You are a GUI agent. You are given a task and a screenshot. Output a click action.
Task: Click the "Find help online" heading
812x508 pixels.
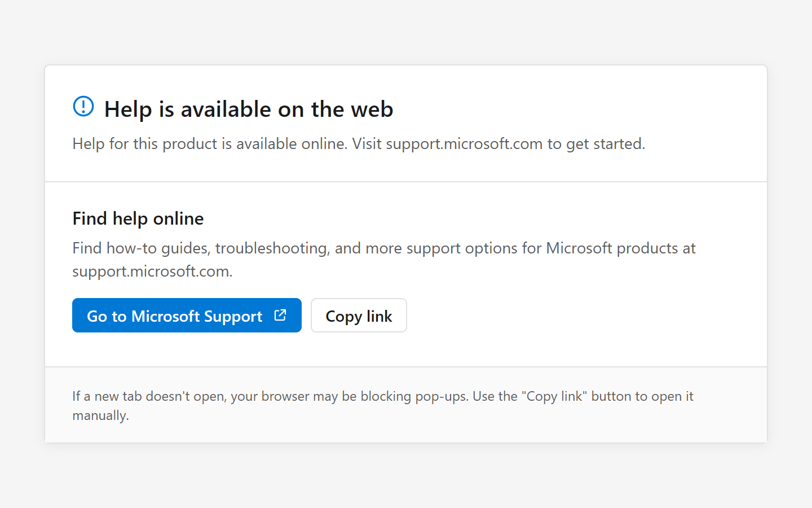pos(138,218)
